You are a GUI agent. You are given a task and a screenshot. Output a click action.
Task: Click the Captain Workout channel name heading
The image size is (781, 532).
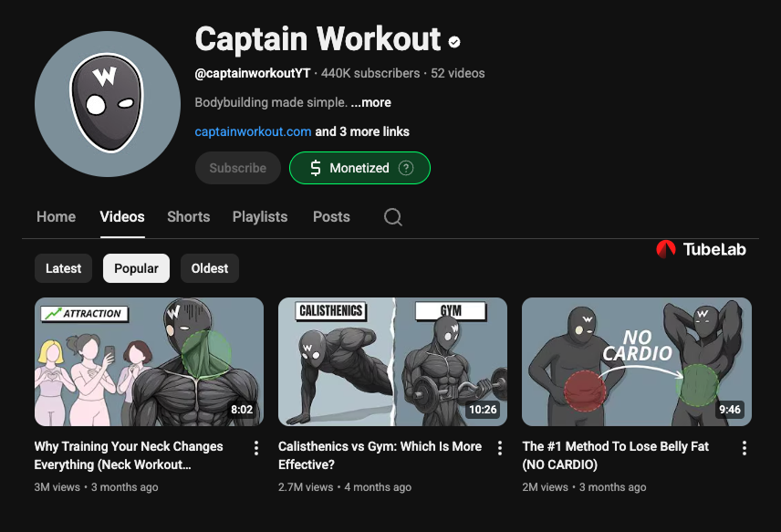318,39
